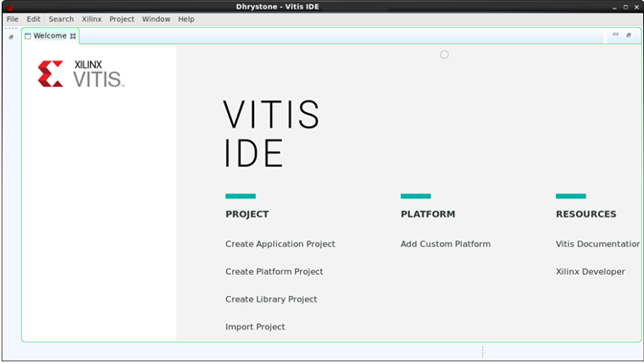Open the Project menu

pos(122,19)
